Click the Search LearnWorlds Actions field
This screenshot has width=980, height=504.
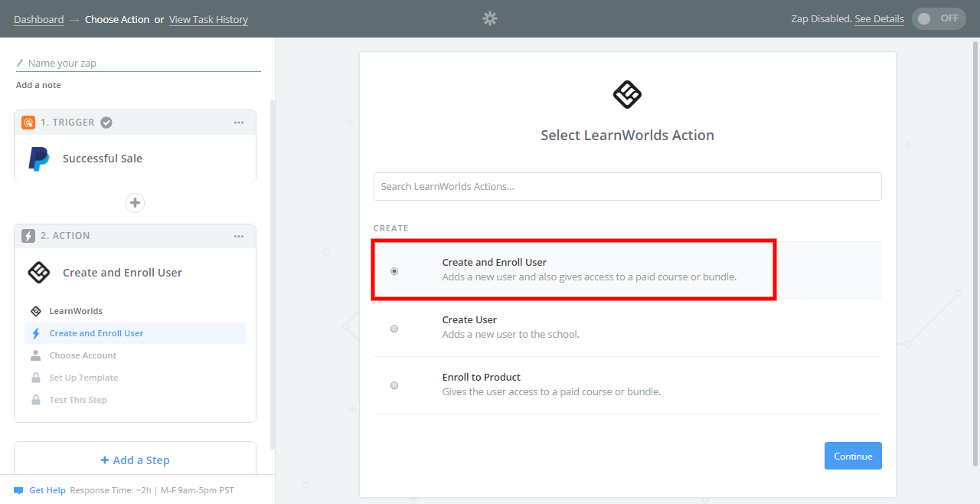coord(628,186)
